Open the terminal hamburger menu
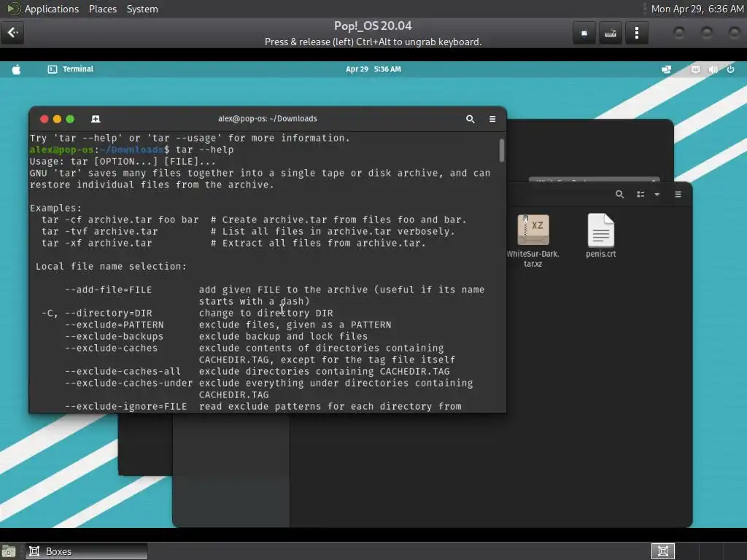The image size is (747, 560). 492,119
